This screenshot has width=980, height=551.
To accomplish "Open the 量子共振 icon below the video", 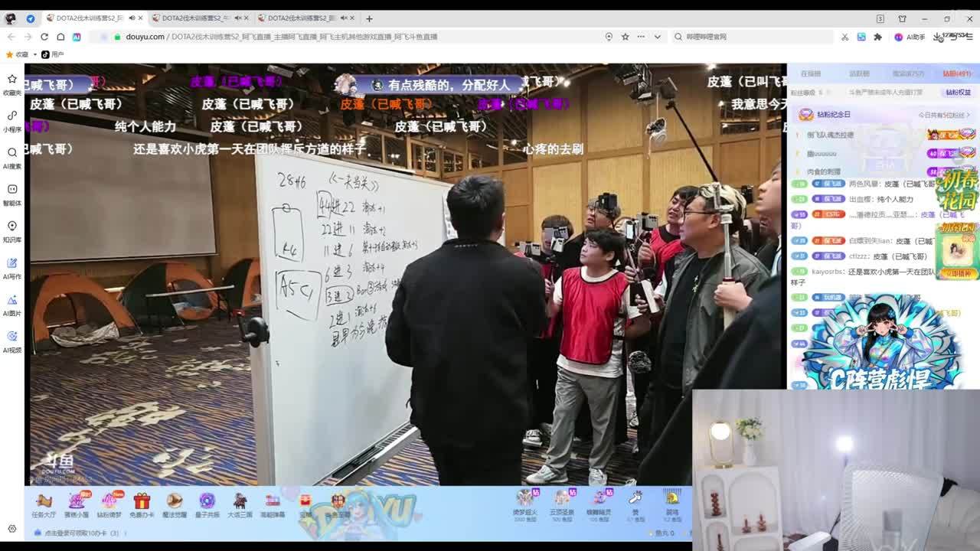I will (207, 504).
